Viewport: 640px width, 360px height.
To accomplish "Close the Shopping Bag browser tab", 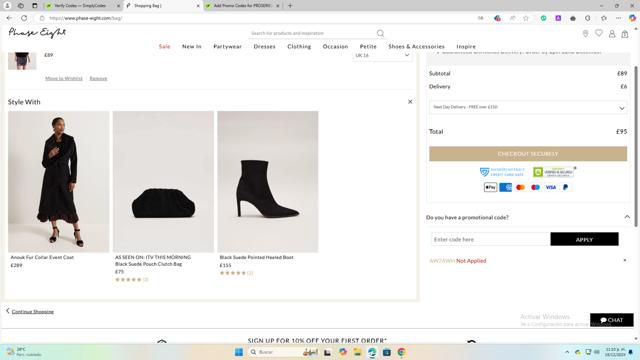I will click(198, 6).
